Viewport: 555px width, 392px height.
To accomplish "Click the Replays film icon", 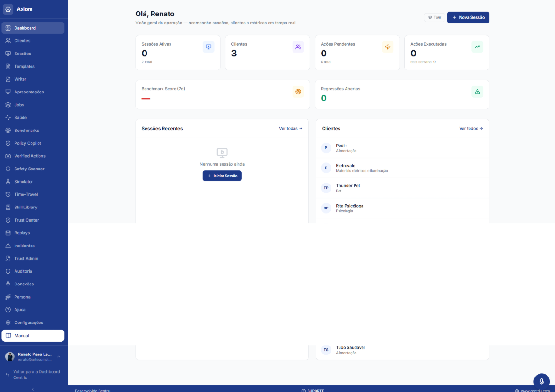I will tap(8, 233).
